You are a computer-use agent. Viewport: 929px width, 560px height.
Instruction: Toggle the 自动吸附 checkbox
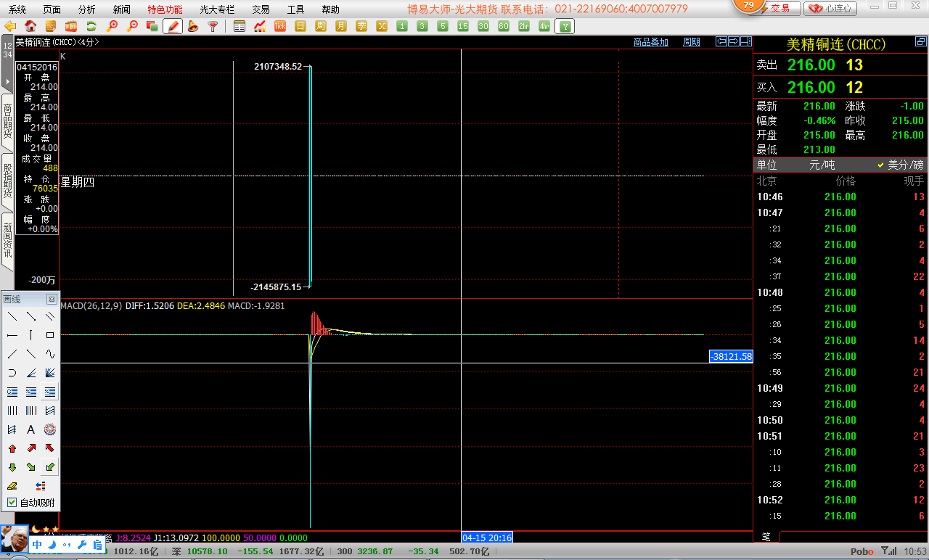[x=12, y=503]
